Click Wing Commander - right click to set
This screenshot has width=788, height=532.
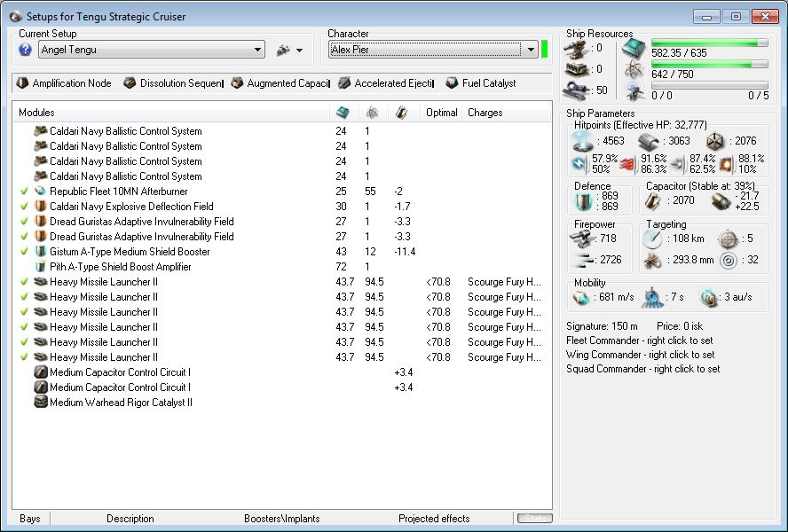[x=641, y=355]
